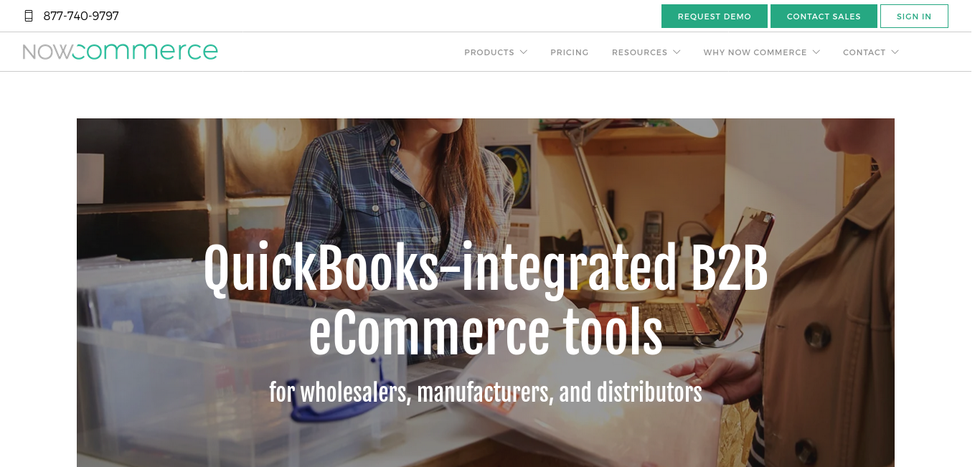Expand the Products chevron arrow
The height and width of the screenshot is (467, 980).
click(x=524, y=52)
